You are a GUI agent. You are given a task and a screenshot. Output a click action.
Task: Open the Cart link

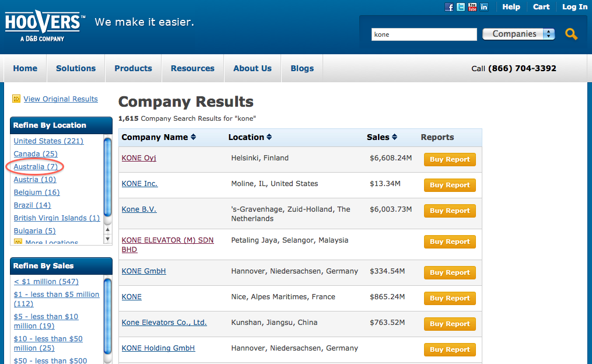click(x=541, y=7)
